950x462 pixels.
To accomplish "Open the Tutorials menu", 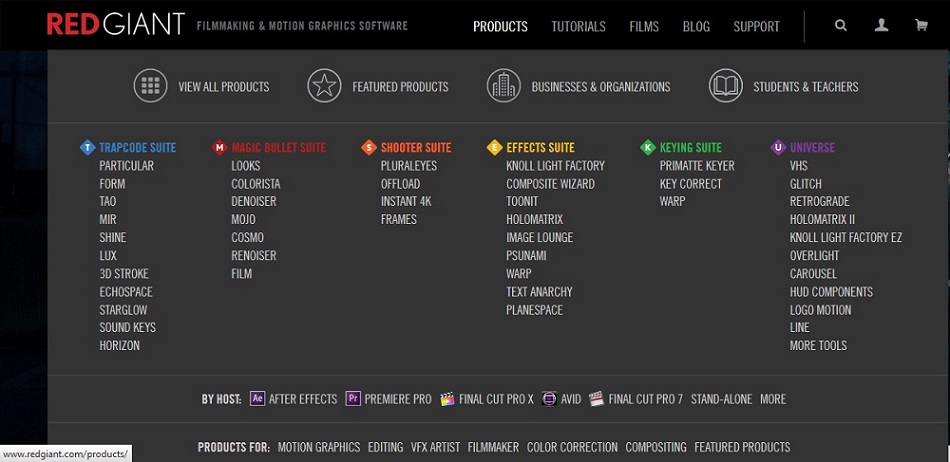I will [x=578, y=27].
